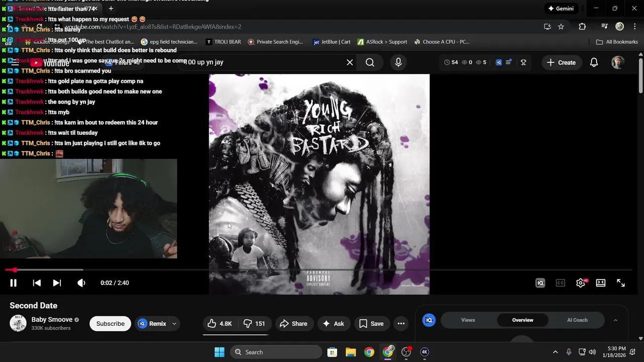644x362 pixels.
Task: Open the vidIQ icon in player controls
Action: (x=540, y=283)
